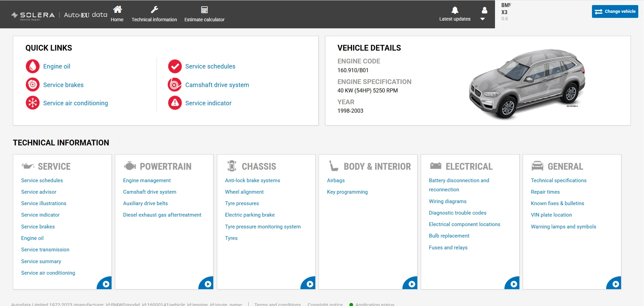
Task: Open Engine oil quick link
Action: (57, 66)
